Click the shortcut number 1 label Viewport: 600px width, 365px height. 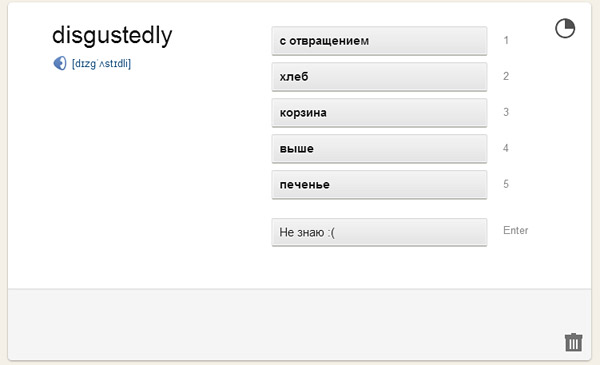coord(506,40)
